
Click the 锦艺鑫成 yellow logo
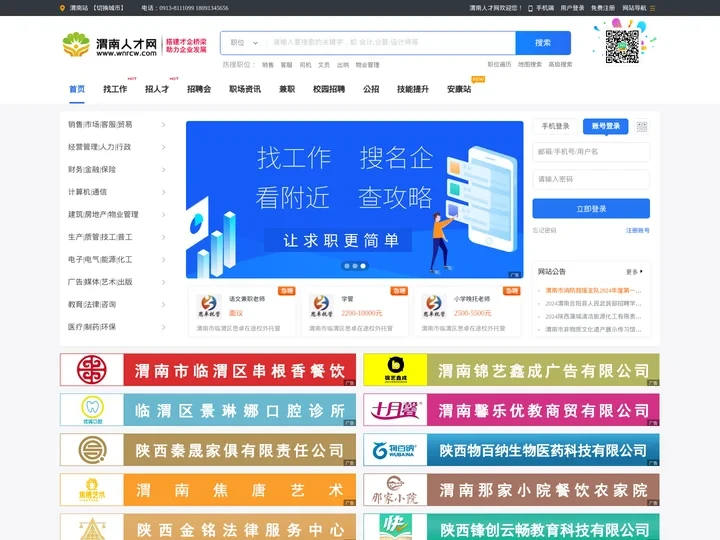pyautogui.click(x=395, y=370)
